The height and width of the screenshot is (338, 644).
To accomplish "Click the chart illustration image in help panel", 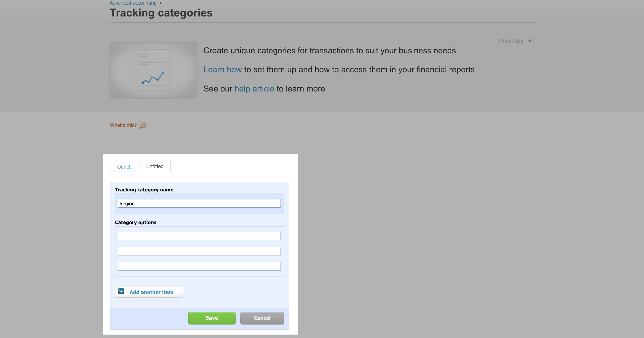I will [x=153, y=70].
